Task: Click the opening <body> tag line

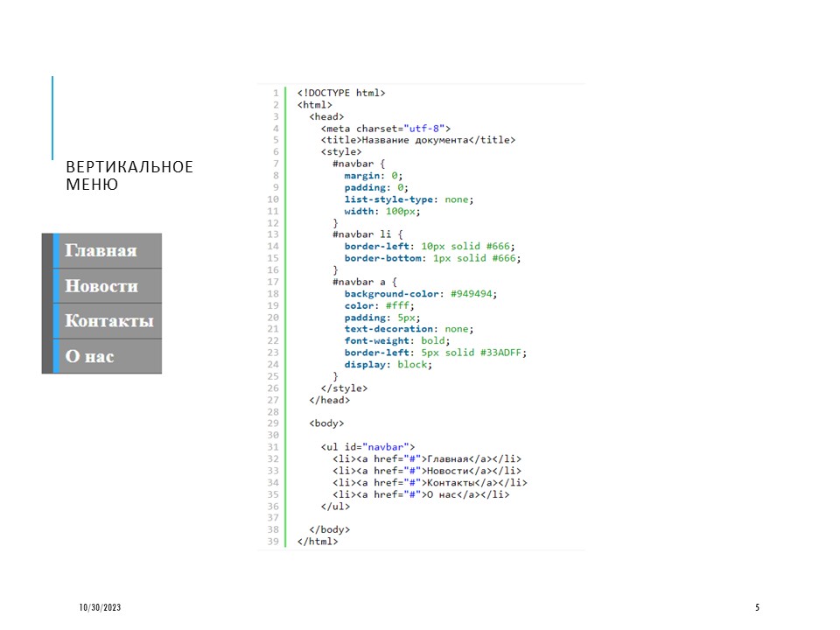Action: point(326,423)
